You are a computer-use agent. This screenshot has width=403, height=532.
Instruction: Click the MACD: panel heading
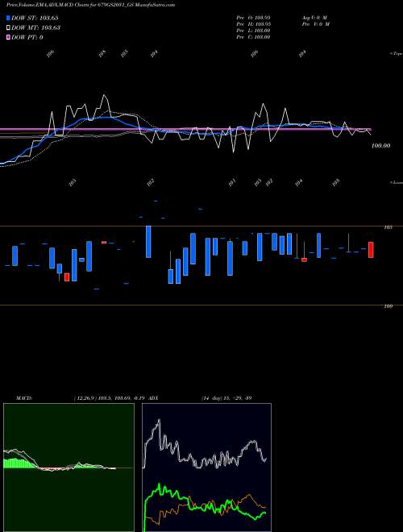24,397
